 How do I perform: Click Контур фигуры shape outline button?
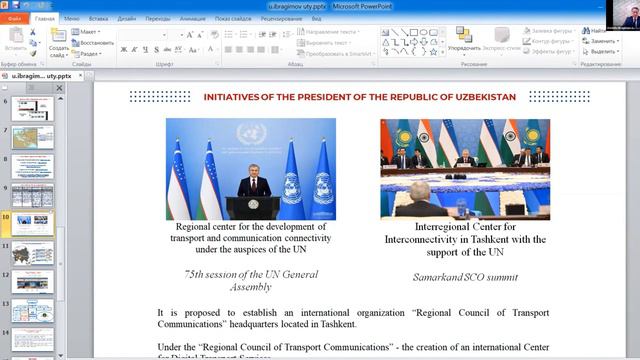[547, 41]
